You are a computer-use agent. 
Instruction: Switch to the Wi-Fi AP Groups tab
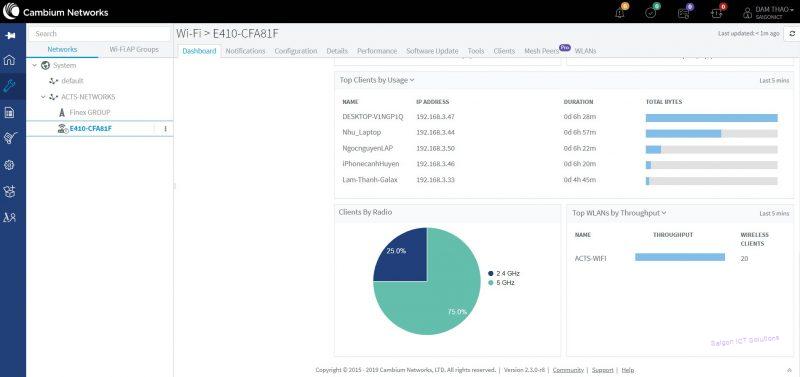[134, 49]
